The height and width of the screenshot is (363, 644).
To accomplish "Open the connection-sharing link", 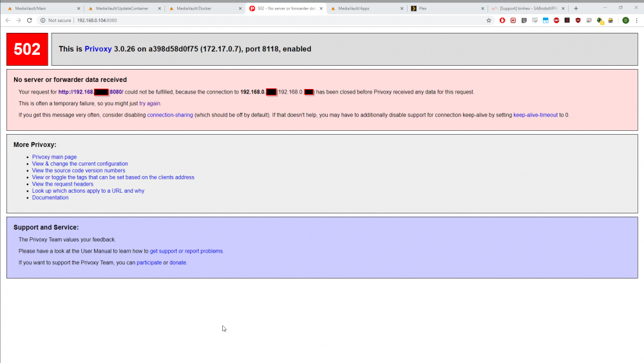I will [170, 115].
